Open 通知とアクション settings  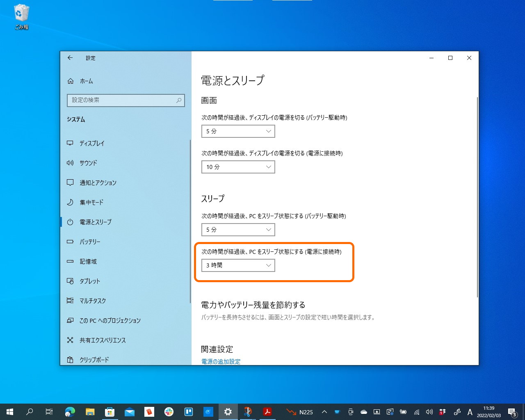[98, 183]
